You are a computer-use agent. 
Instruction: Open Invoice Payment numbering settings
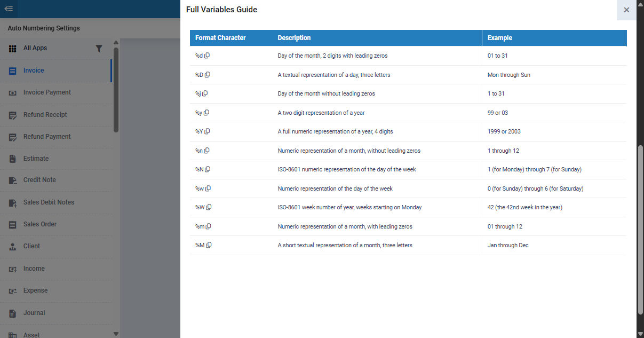pyautogui.click(x=47, y=92)
